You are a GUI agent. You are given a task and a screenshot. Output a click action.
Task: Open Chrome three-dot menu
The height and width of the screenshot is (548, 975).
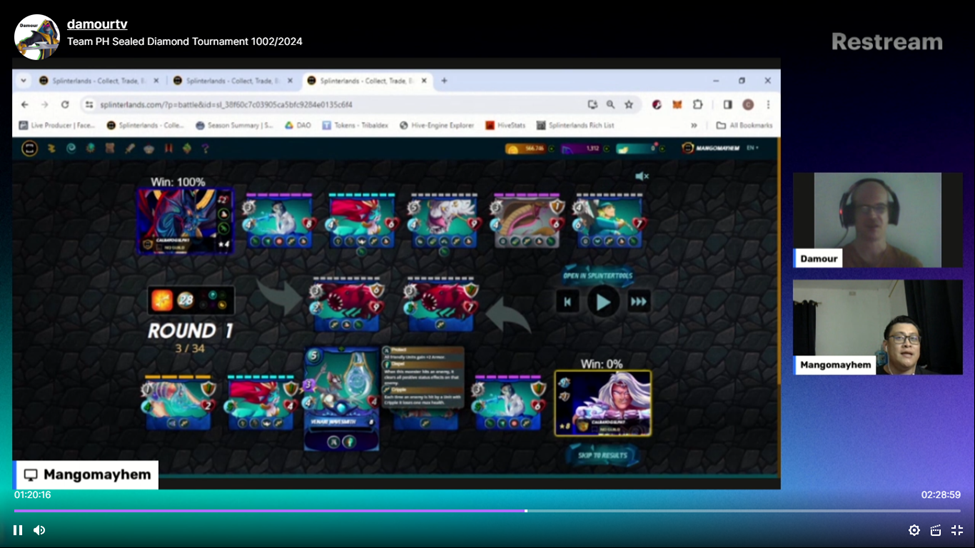pyautogui.click(x=768, y=104)
